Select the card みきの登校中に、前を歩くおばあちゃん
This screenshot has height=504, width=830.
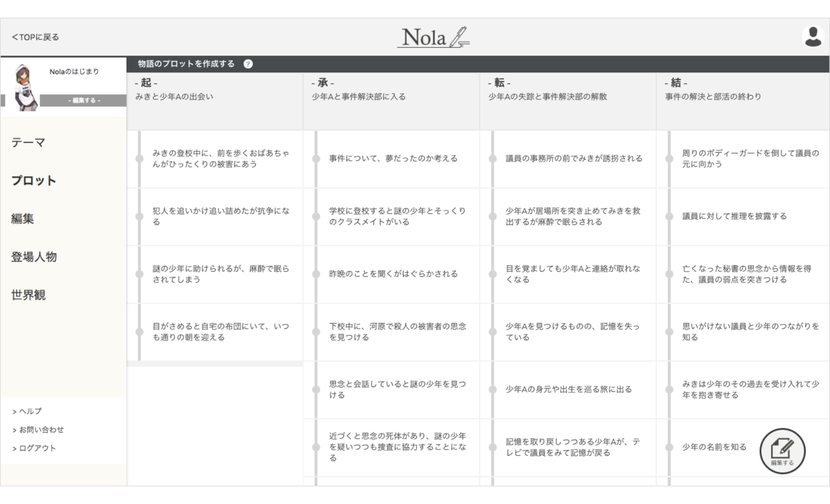(215, 159)
